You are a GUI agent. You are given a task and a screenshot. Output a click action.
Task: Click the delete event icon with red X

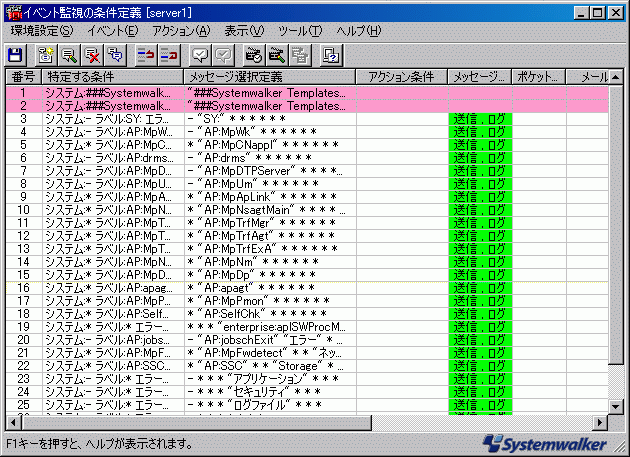click(x=92, y=55)
